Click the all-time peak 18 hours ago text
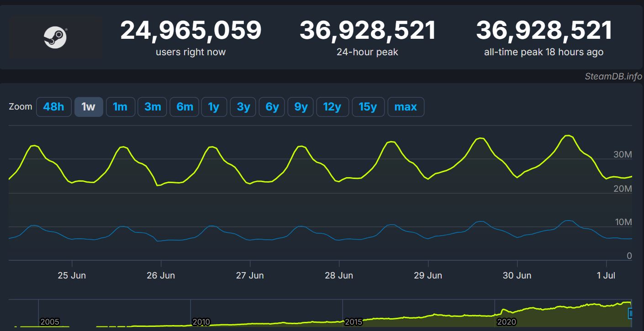644x331 pixels. pos(544,52)
